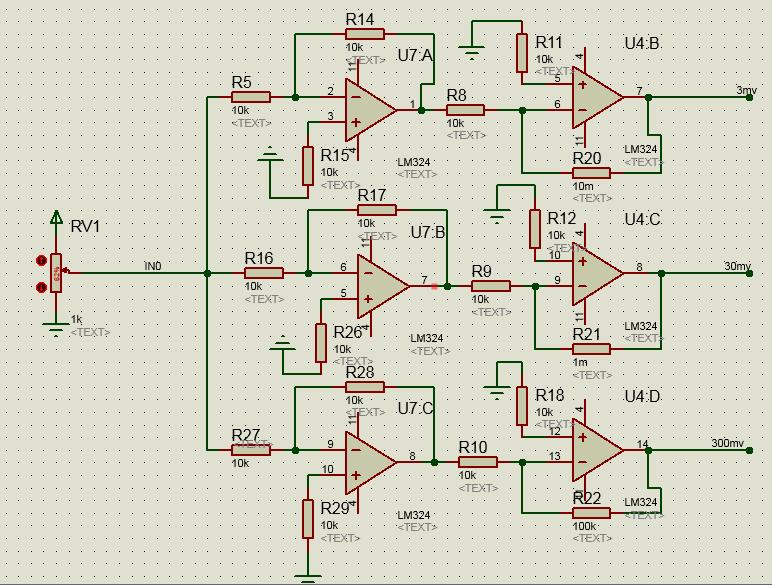Click the IN0 wire label
The width and height of the screenshot is (772, 585).
pos(153,266)
